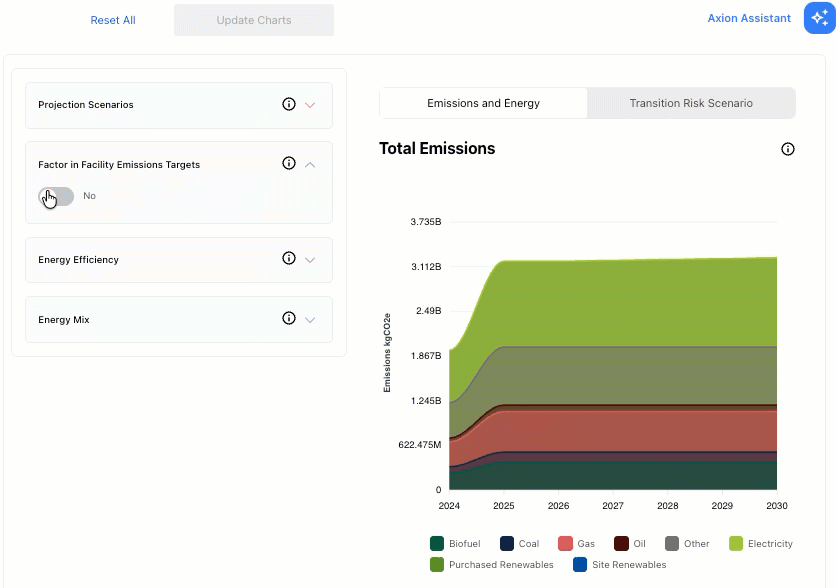Click the 2.49B y-axis value
838x588 pixels.
pos(429,311)
